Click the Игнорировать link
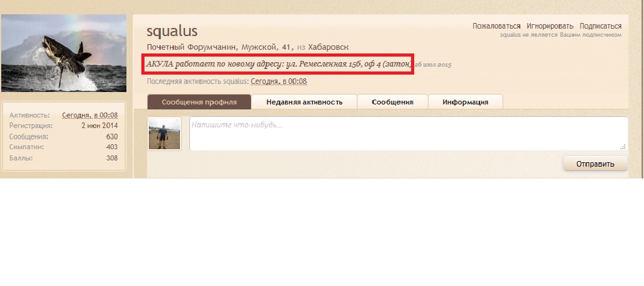This screenshot has width=644, height=286. tap(549, 26)
